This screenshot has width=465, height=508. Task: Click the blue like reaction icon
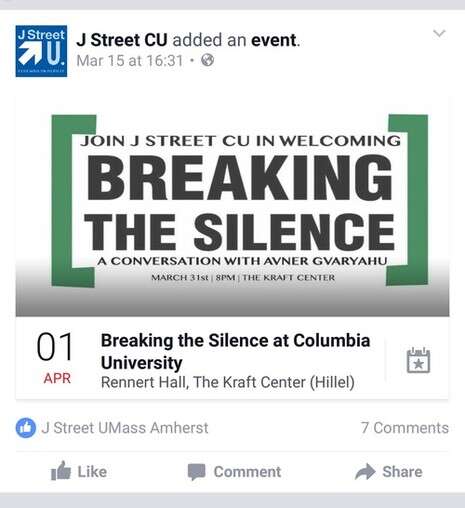coord(26,428)
